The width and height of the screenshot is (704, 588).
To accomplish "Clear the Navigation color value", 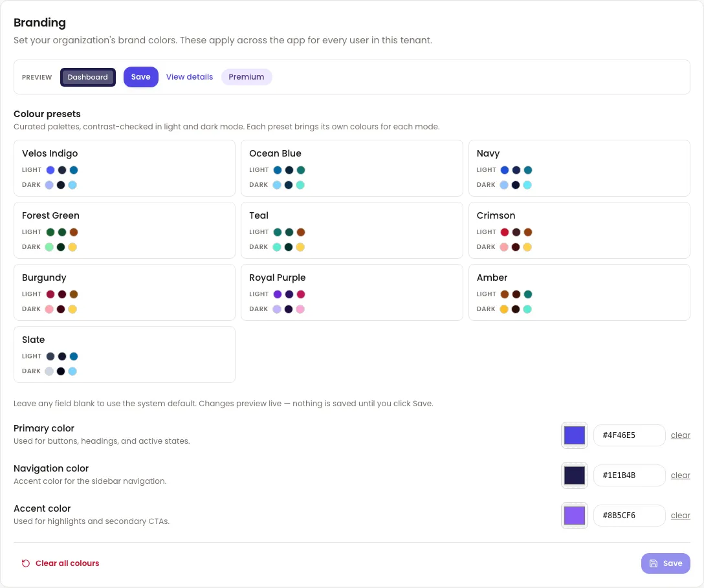I will 680,475.
